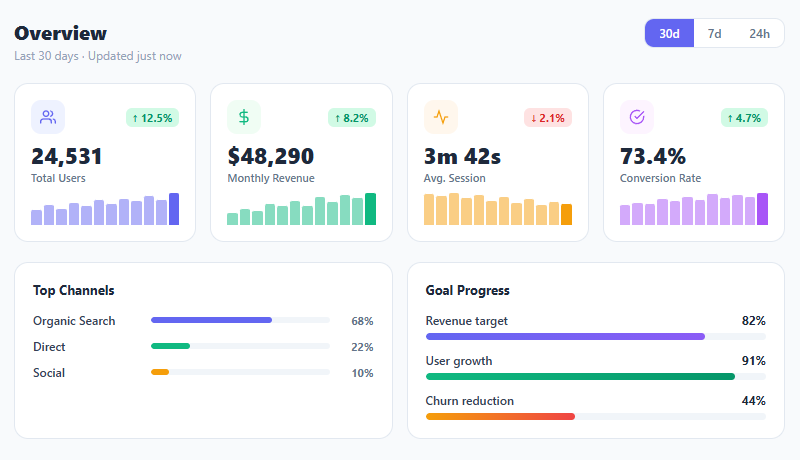Click the Revenue target label
The height and width of the screenshot is (460, 800).
[466, 321]
